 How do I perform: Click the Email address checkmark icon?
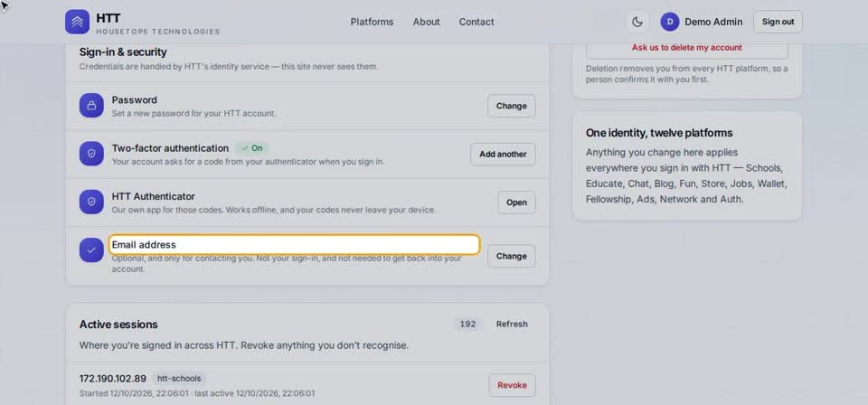click(91, 250)
